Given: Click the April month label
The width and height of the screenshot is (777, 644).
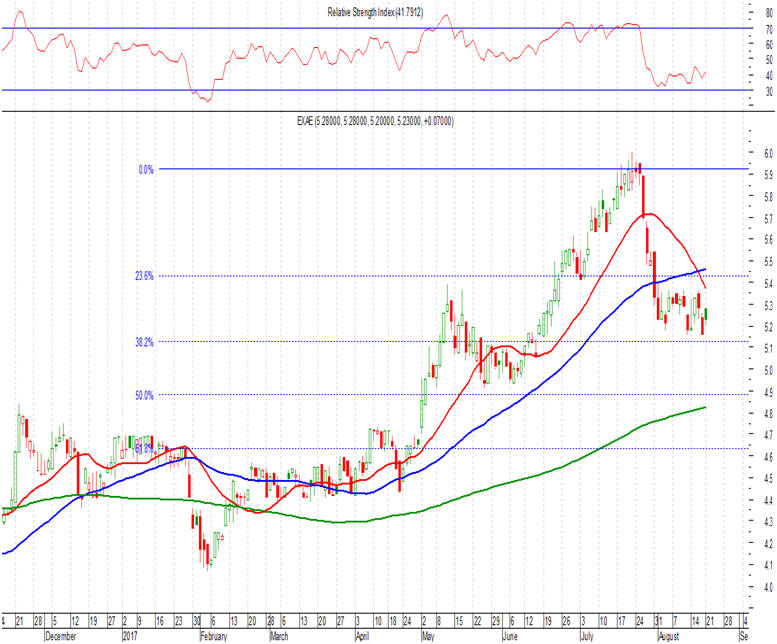Looking at the screenshot, I should (362, 636).
